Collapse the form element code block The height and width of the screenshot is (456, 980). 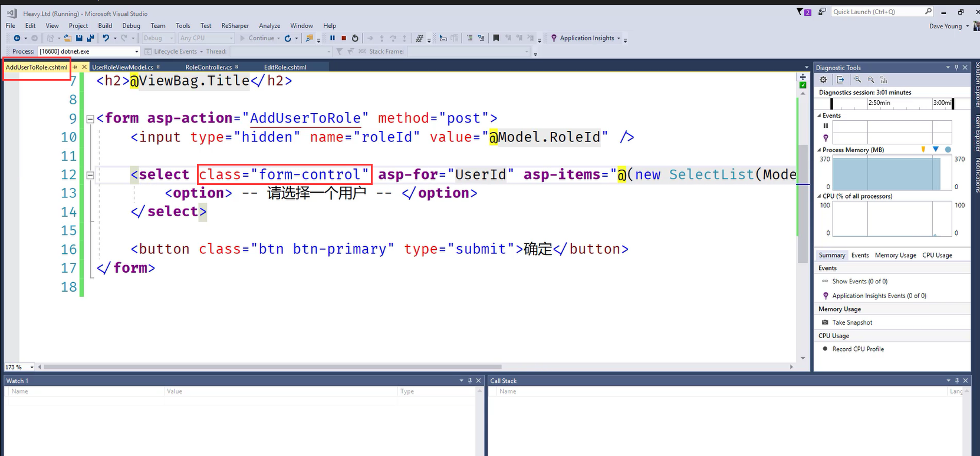pos(90,118)
